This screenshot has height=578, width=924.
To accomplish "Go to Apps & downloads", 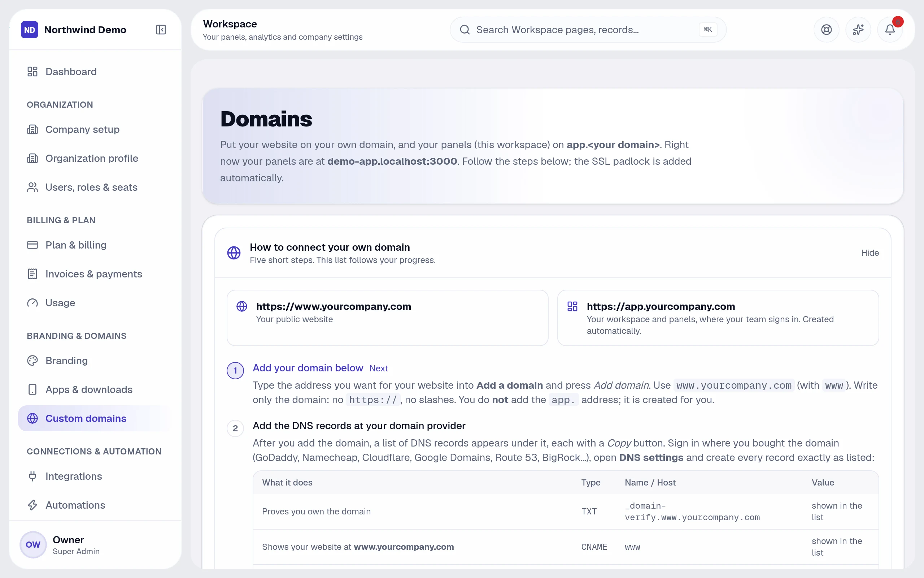I will pos(95,389).
